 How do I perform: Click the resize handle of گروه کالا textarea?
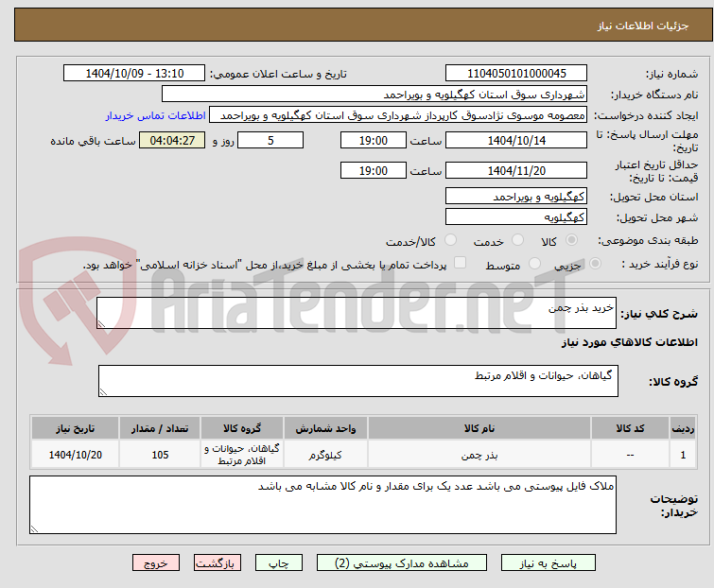point(103,392)
